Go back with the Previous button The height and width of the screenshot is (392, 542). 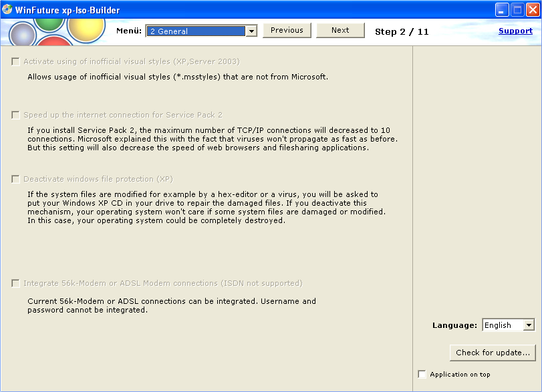(287, 31)
